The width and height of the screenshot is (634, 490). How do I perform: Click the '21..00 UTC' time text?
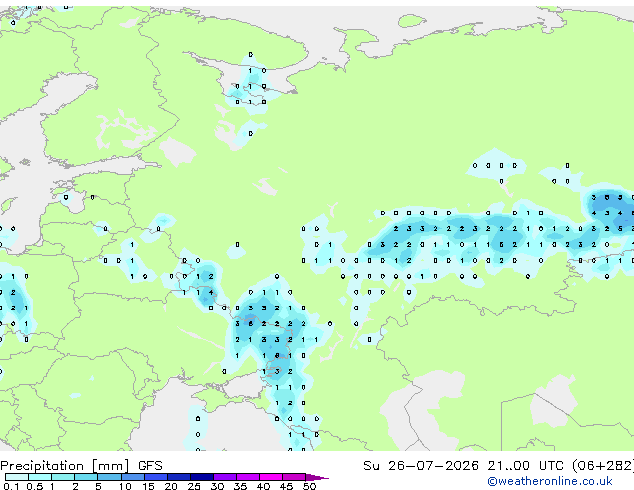(x=525, y=465)
